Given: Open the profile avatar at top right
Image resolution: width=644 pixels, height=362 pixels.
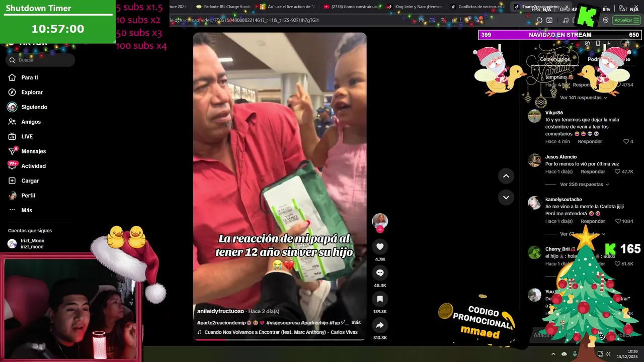Looking at the screenshot, I should click(625, 44).
